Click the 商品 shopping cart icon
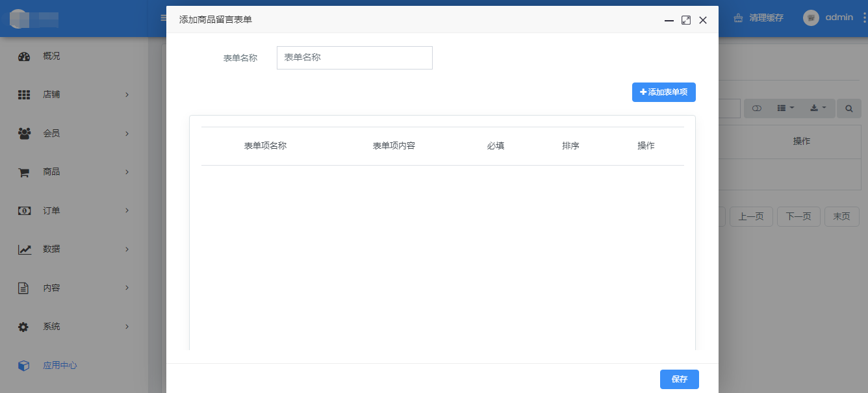The height and width of the screenshot is (393, 868). (24, 172)
